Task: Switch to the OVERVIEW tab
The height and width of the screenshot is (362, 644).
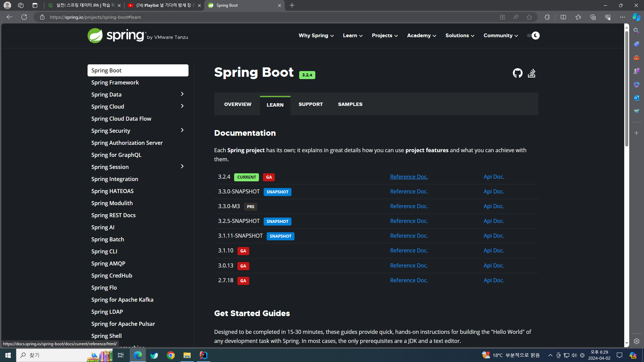Action: click(237, 104)
